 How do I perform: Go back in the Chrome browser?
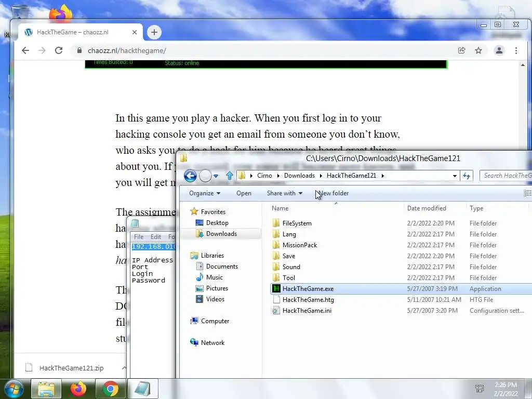click(x=25, y=50)
